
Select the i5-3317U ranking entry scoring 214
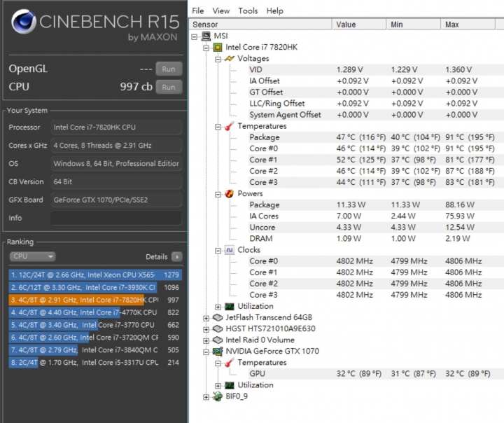pyautogui.click(x=95, y=363)
